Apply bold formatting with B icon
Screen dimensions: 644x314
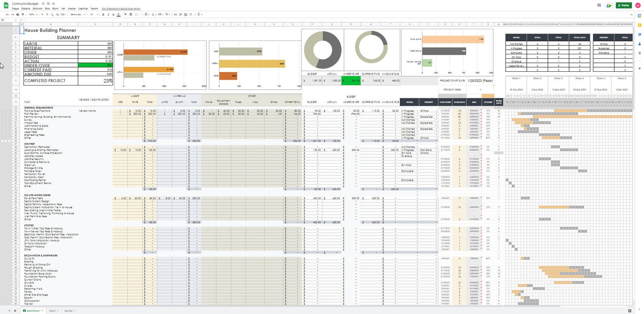(x=103, y=15)
